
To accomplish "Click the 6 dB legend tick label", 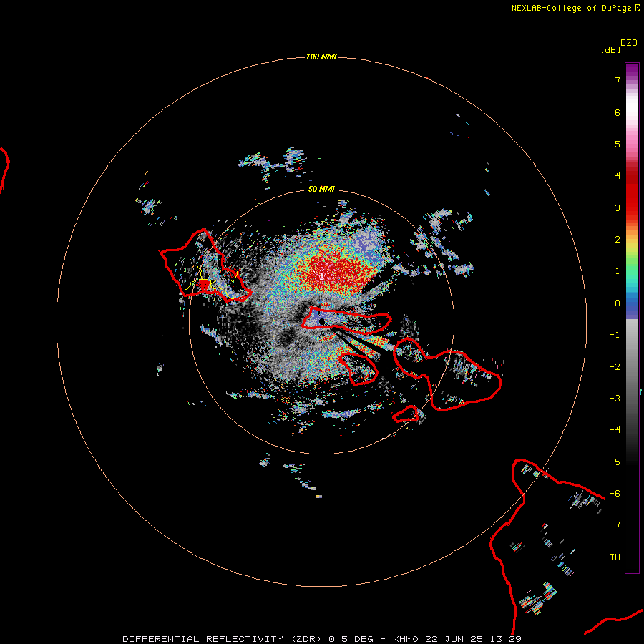I will point(618,112).
